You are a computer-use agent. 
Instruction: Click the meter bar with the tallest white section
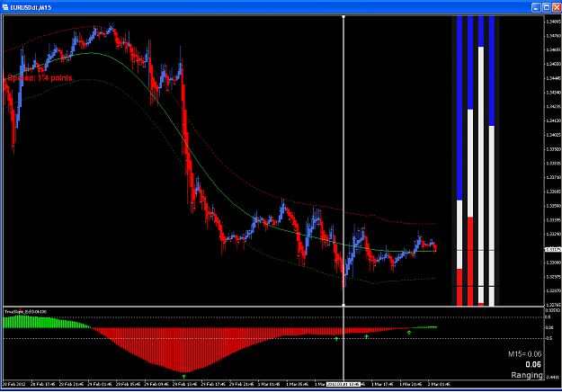481,161
